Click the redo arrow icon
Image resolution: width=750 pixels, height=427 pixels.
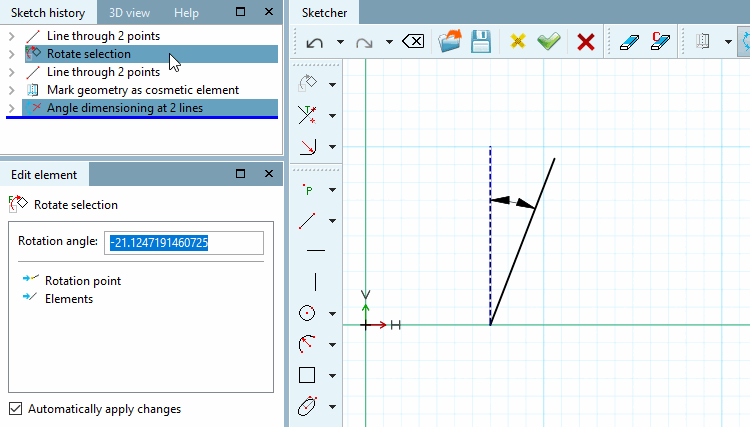[x=364, y=43]
